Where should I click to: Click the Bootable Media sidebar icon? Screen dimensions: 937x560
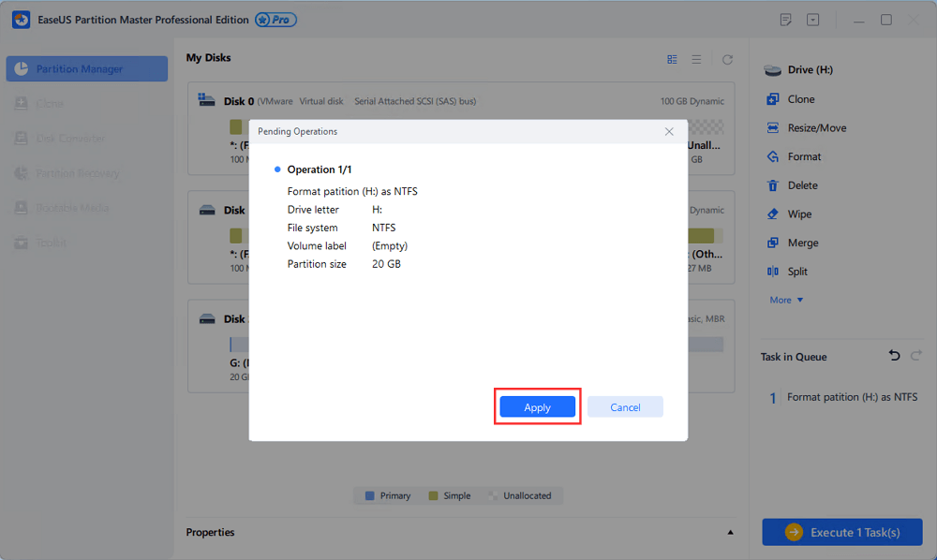pyautogui.click(x=22, y=208)
